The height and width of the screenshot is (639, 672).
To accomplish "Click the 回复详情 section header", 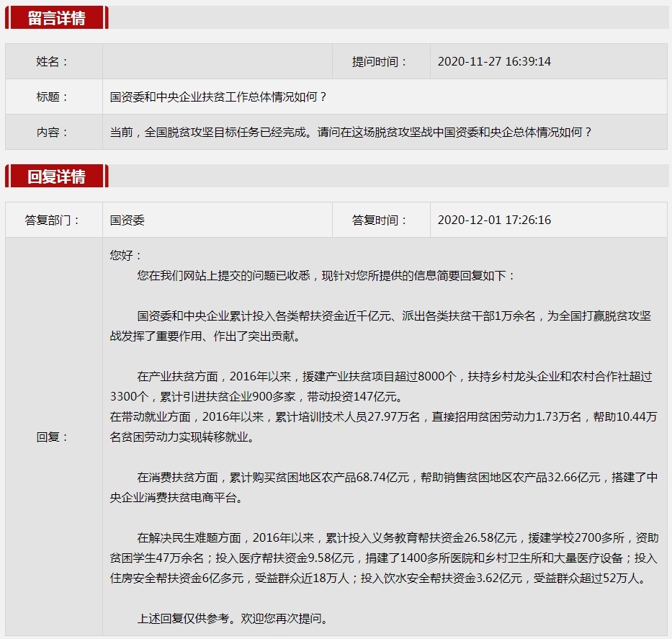I will click(x=56, y=176).
